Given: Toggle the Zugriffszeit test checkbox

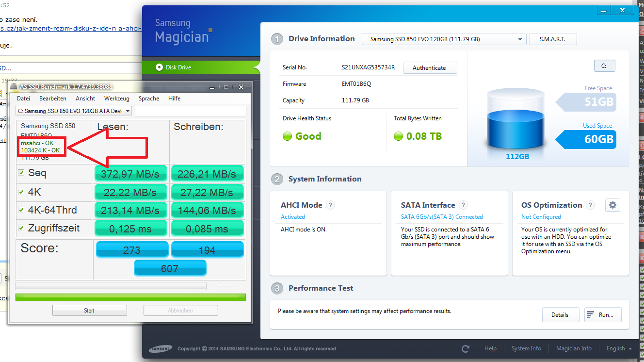Looking at the screenshot, I should click(x=21, y=228).
